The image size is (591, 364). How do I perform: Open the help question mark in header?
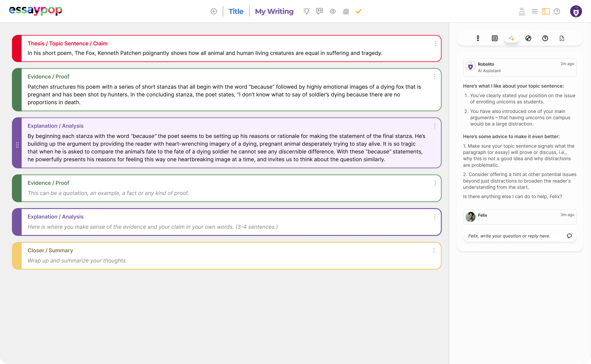557,11
